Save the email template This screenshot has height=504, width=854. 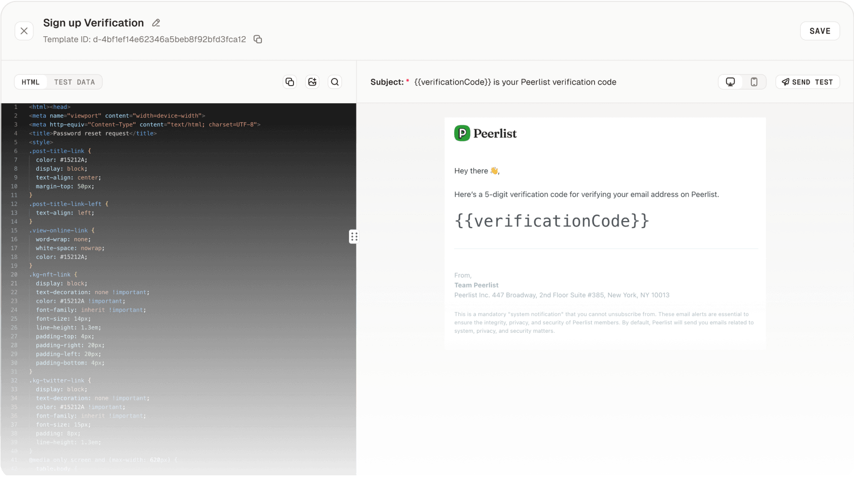coord(819,31)
